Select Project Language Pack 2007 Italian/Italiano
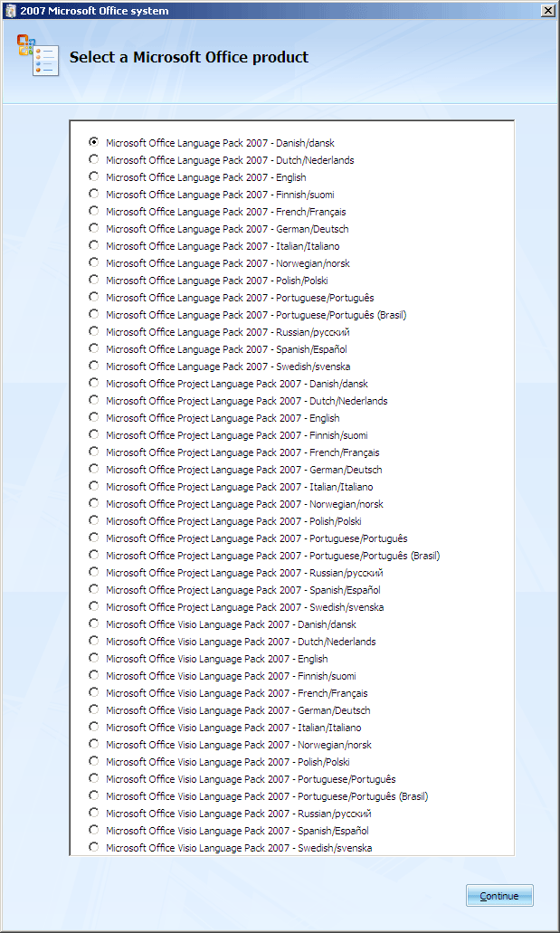 click(x=93, y=486)
